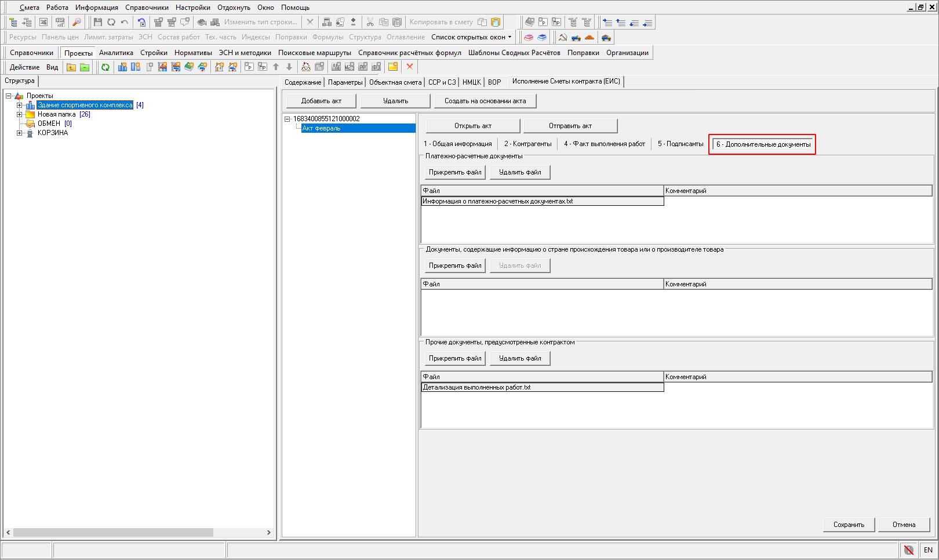The height and width of the screenshot is (560, 939).
Task: Click the 'Добавить акт' button
Action: (321, 101)
